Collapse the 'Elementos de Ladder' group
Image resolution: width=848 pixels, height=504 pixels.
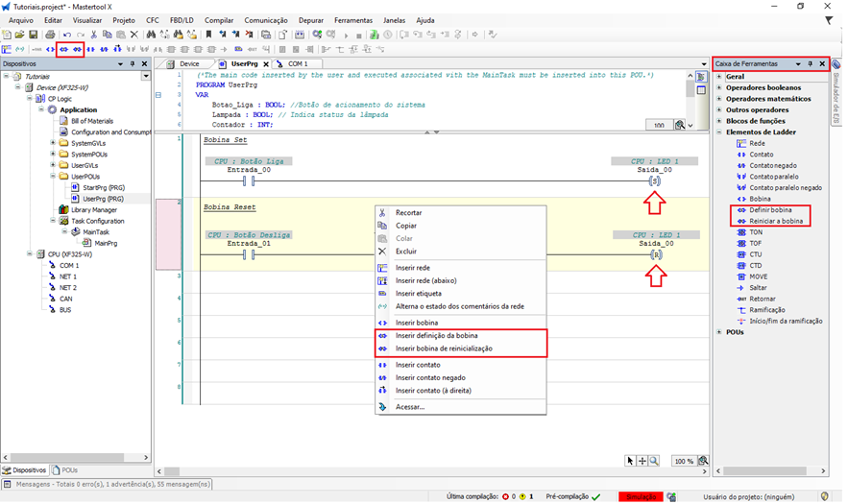click(x=719, y=132)
